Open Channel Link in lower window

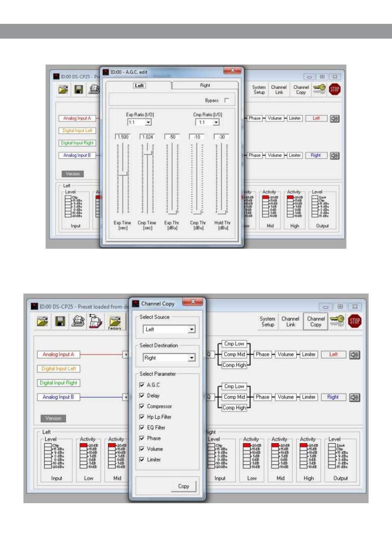290,321
